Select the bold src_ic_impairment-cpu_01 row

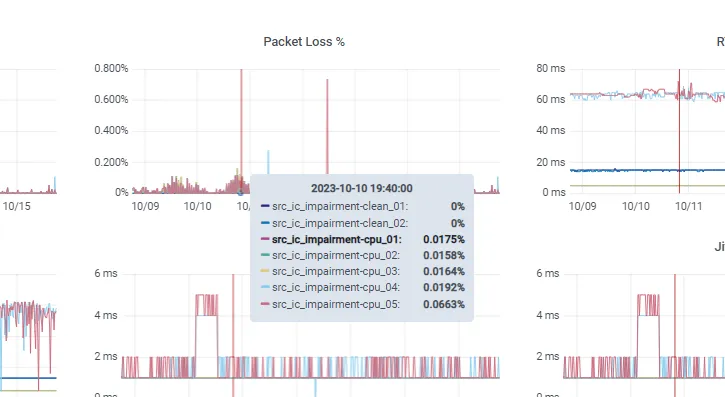(x=362, y=239)
